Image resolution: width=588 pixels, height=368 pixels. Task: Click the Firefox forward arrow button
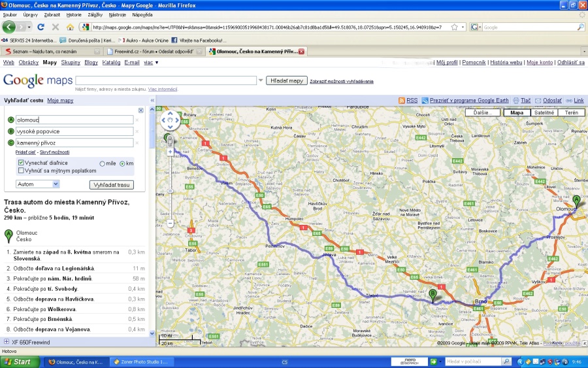coord(22,27)
